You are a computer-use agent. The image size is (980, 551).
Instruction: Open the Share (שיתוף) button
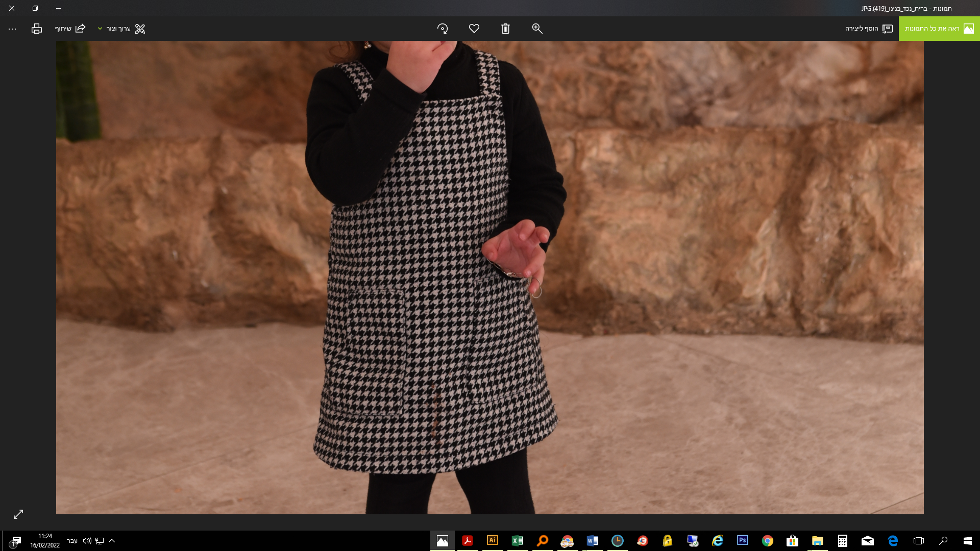(70, 29)
